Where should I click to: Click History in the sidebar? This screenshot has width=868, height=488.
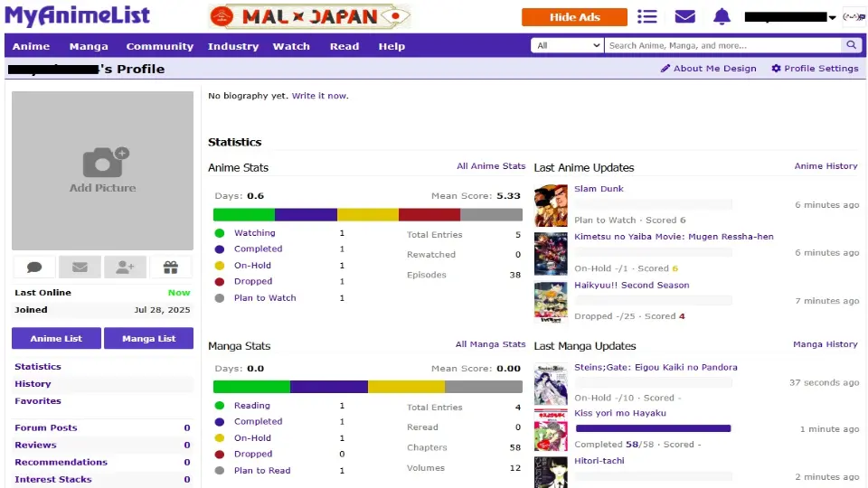tap(33, 383)
